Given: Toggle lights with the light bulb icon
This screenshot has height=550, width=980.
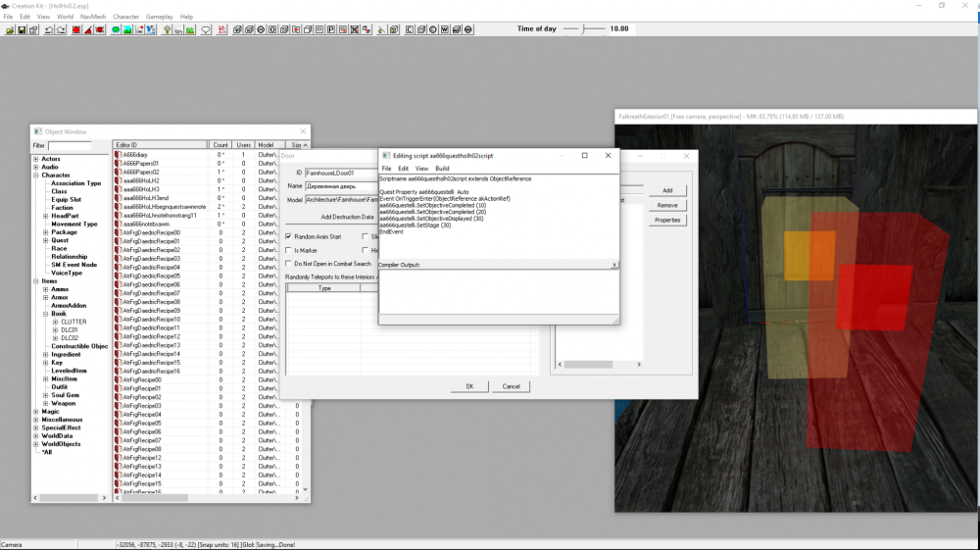Looking at the screenshot, I should 167,29.
